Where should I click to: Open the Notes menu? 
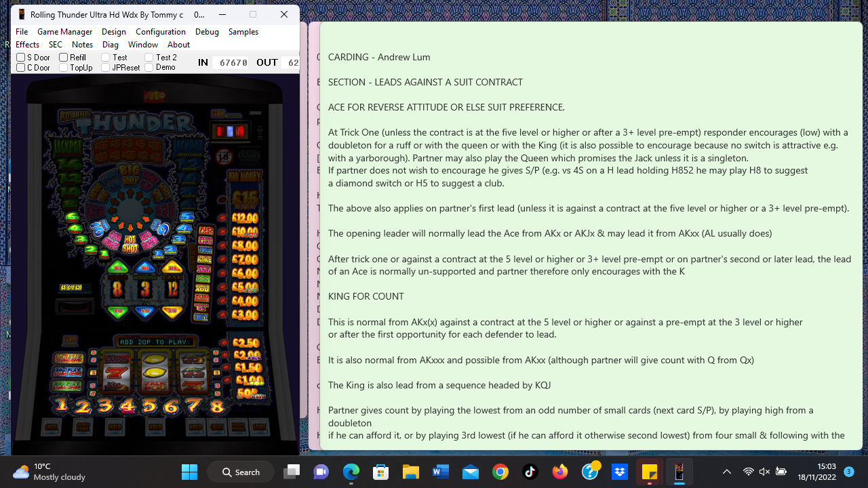pos(82,45)
